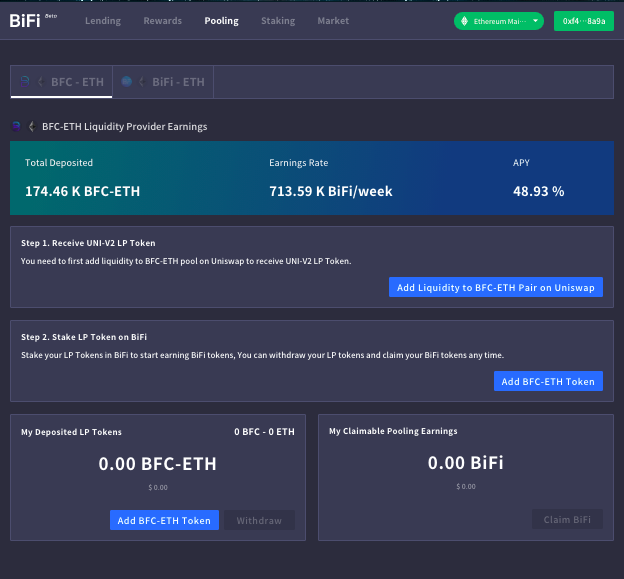This screenshot has height=579, width=624.
Task: Click the $0.00 value under 0.00 BiFi
Action: [x=466, y=486]
